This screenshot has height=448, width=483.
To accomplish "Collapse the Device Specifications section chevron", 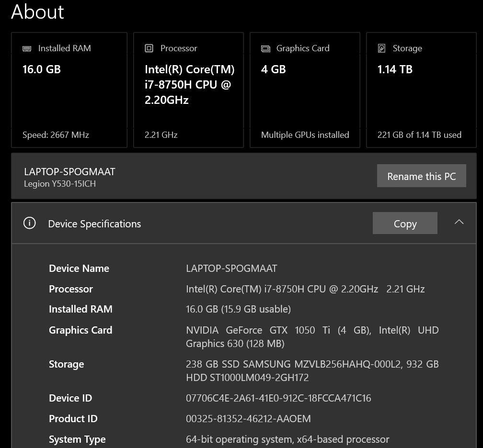I will (x=459, y=222).
